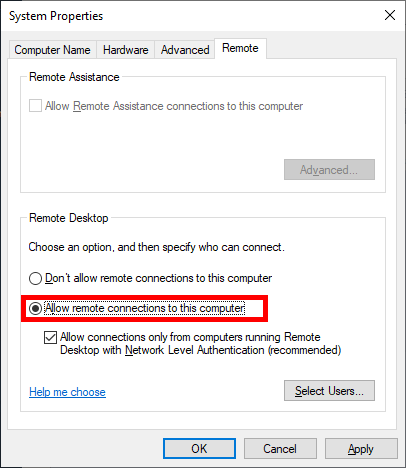Viewport: 406px width, 468px height.
Task: Choose the Don't allow remote connections radio button
Action: click(x=35, y=278)
